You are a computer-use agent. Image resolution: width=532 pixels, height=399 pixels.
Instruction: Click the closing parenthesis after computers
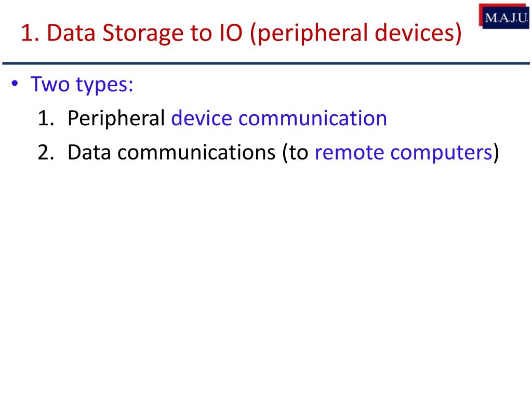(496, 153)
